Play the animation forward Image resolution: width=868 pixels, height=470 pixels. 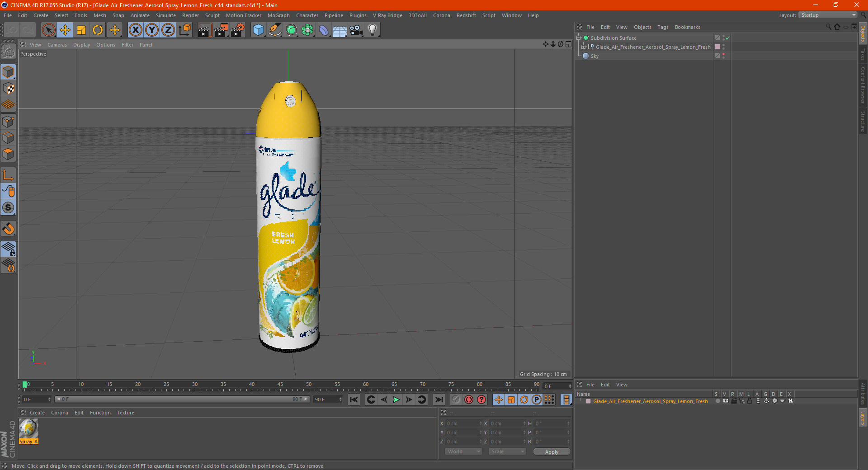pos(396,399)
